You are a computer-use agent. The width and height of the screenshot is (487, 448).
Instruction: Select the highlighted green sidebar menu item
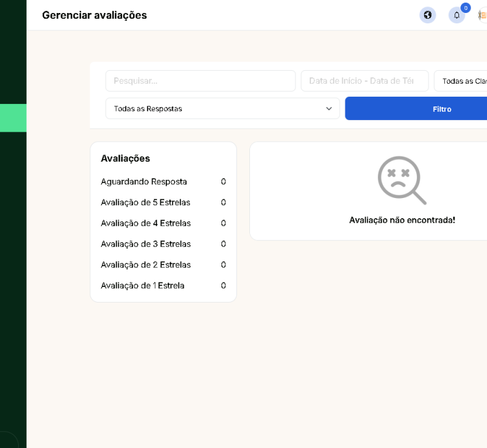tap(13, 118)
